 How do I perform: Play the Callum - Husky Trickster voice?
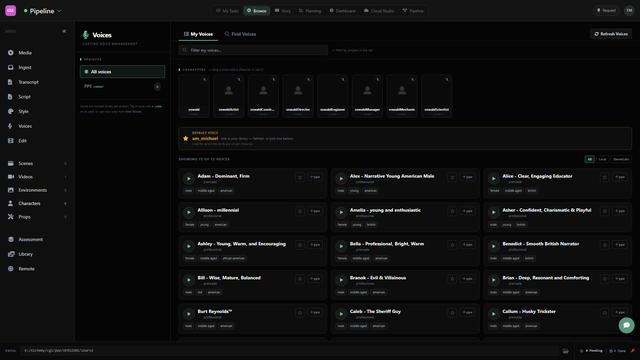coord(493,314)
